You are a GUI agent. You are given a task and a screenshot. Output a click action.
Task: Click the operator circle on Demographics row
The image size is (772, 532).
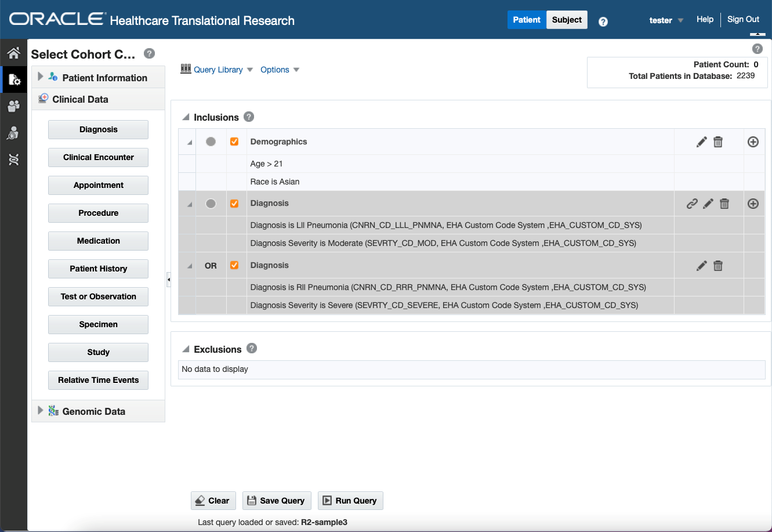point(211,142)
